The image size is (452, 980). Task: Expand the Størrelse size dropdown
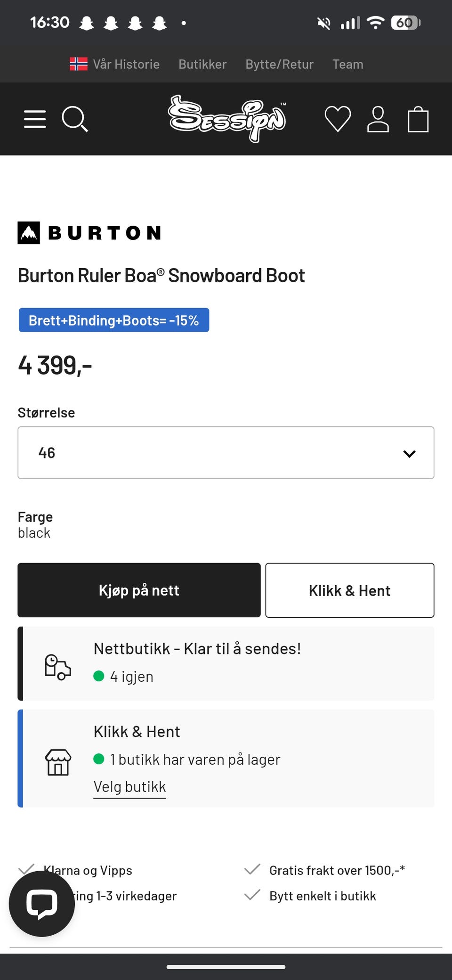pos(226,453)
